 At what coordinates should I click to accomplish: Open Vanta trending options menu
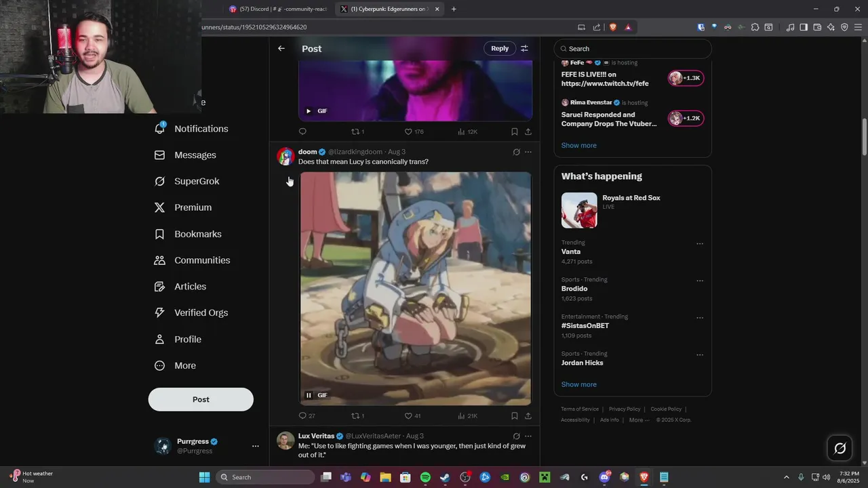tap(700, 244)
